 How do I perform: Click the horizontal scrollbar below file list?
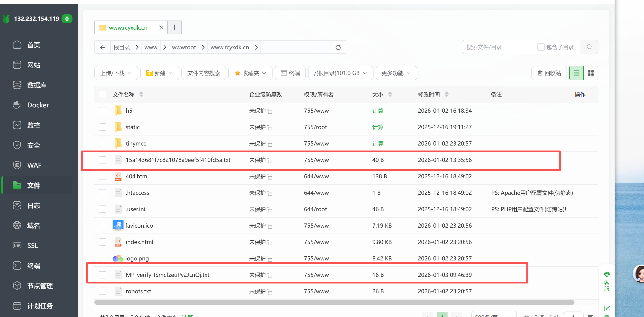[x=334, y=302]
